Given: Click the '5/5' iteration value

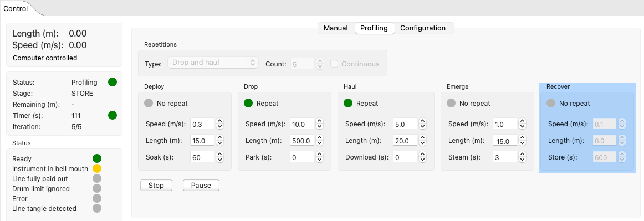Looking at the screenshot, I should coord(76,126).
